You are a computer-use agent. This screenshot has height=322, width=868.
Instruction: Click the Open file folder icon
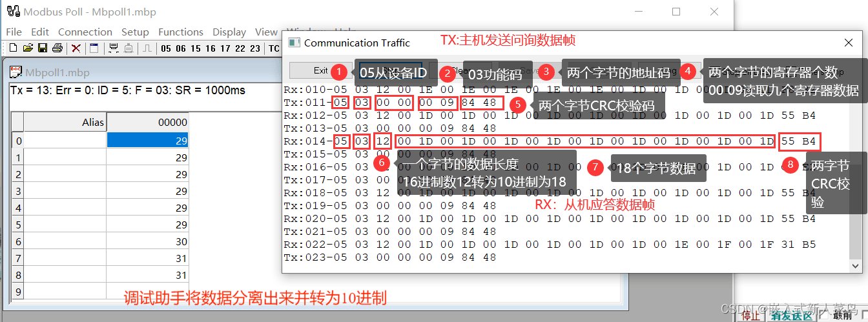27,48
